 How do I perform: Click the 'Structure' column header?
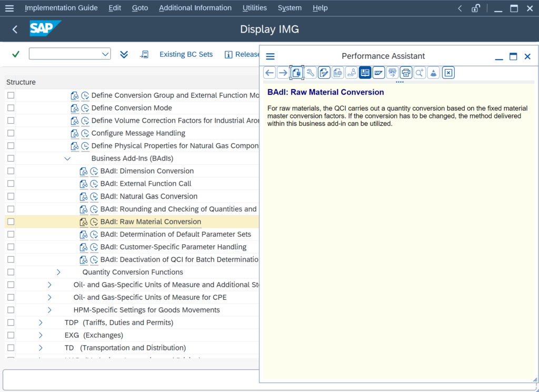coord(21,82)
